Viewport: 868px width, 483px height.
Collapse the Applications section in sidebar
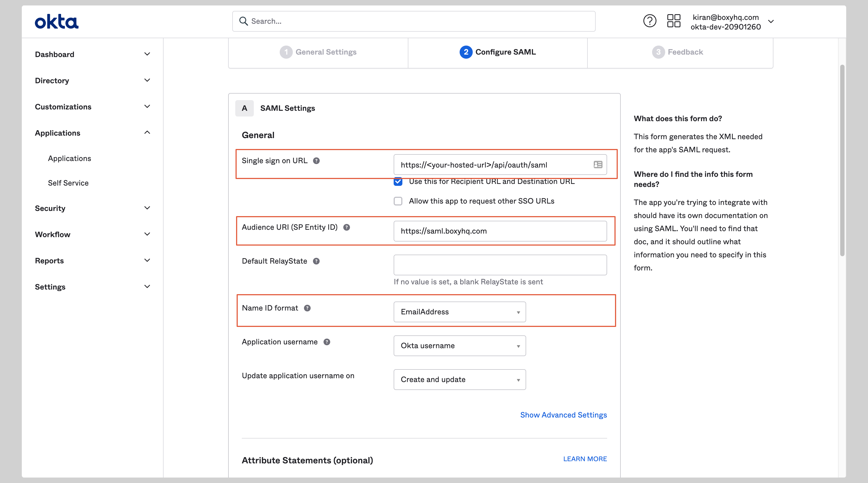[147, 133]
